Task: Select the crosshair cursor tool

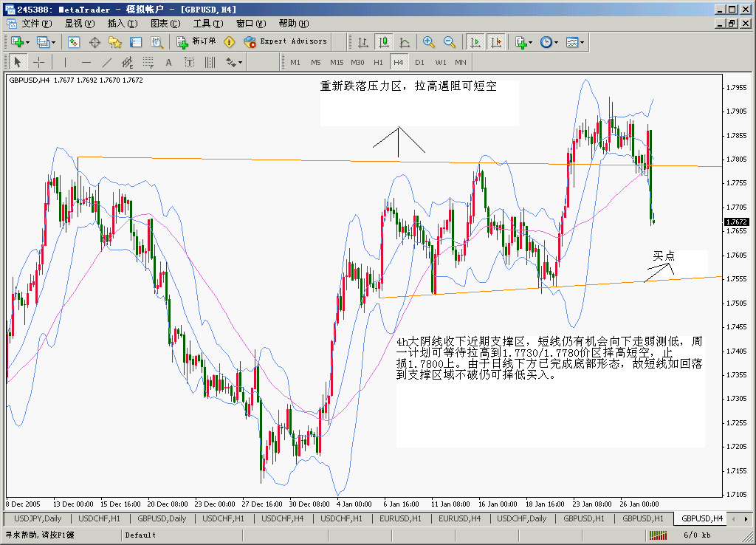Action: 38,62
